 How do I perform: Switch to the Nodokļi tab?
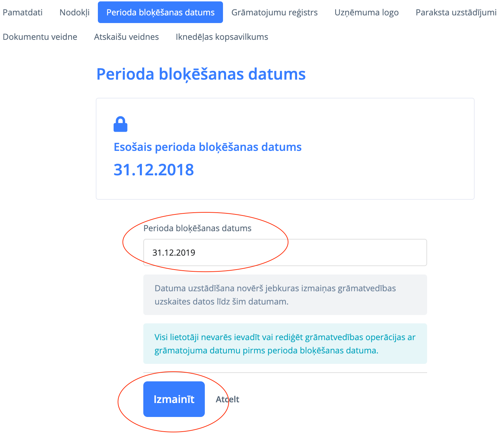pos(74,13)
